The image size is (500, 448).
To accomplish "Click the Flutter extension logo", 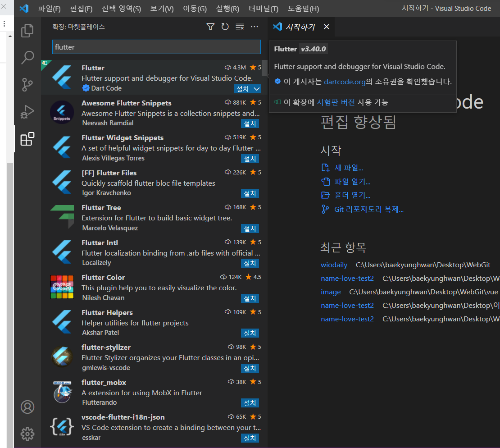I will (x=62, y=77).
